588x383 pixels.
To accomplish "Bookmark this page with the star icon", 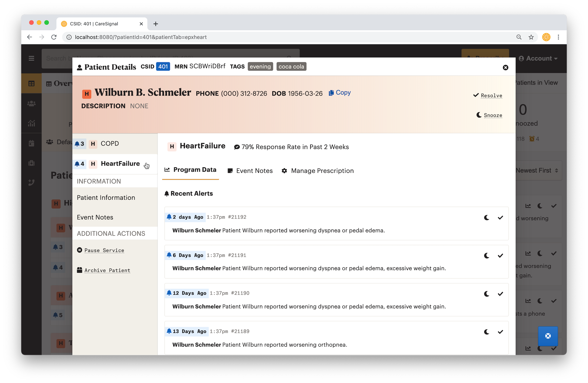I will pyautogui.click(x=531, y=37).
